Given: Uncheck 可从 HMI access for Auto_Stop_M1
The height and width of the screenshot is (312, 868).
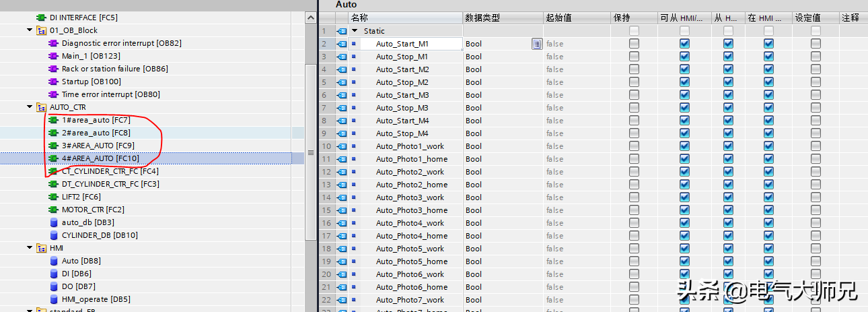Looking at the screenshot, I should tap(684, 57).
